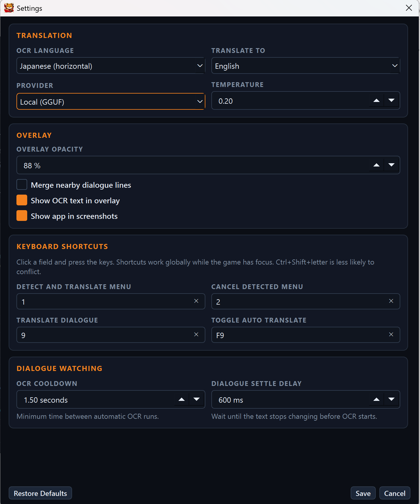This screenshot has height=504, width=420.
Task: Open the OCR Language dropdown
Action: pos(111,66)
